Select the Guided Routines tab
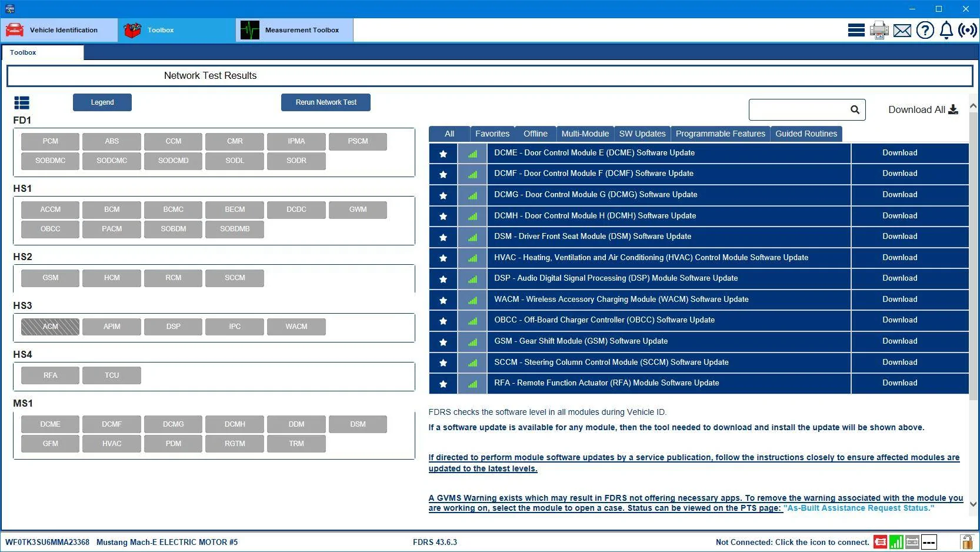The width and height of the screenshot is (980, 552). tap(806, 134)
